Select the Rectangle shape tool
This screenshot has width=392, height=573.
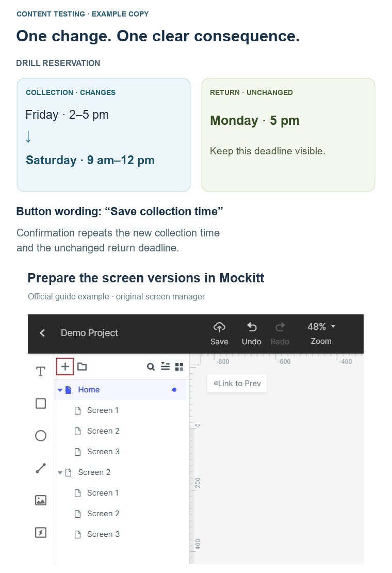[x=41, y=404]
